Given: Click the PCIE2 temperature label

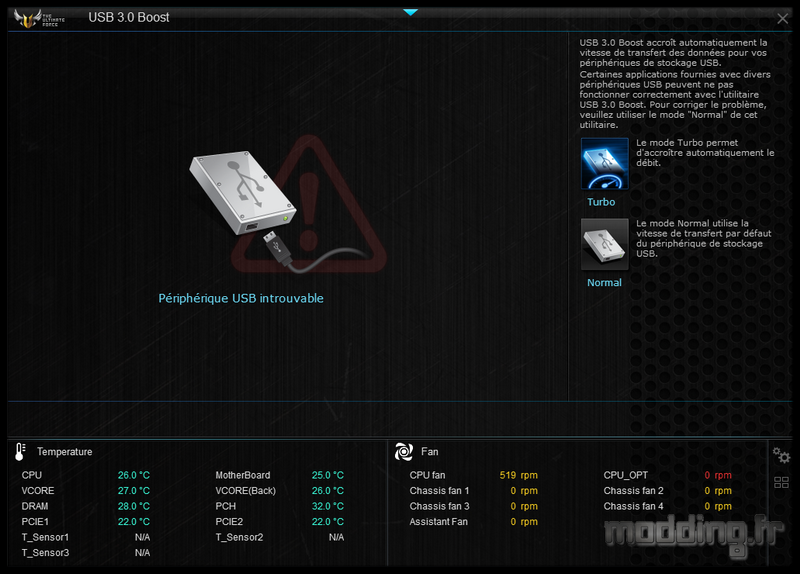Looking at the screenshot, I should (x=229, y=521).
